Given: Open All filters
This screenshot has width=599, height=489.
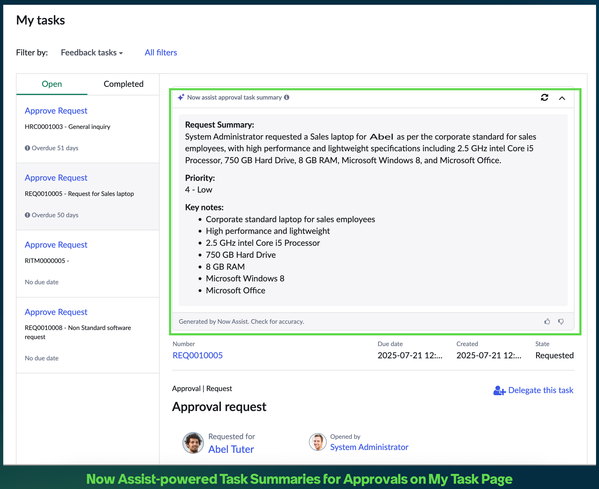Looking at the screenshot, I should coord(161,53).
